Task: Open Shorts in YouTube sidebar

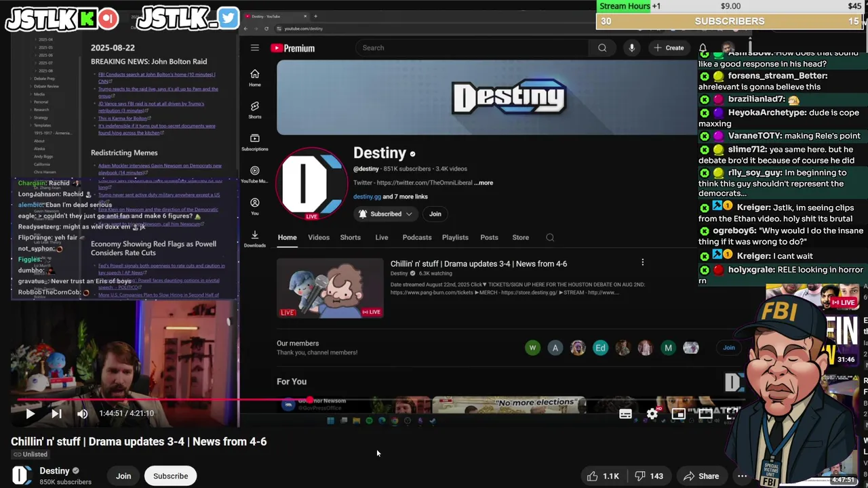Action: tap(254, 110)
